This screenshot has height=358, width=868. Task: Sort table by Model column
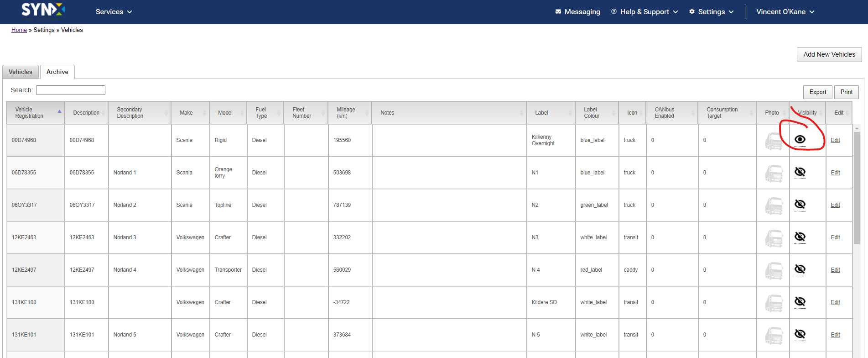(228, 113)
